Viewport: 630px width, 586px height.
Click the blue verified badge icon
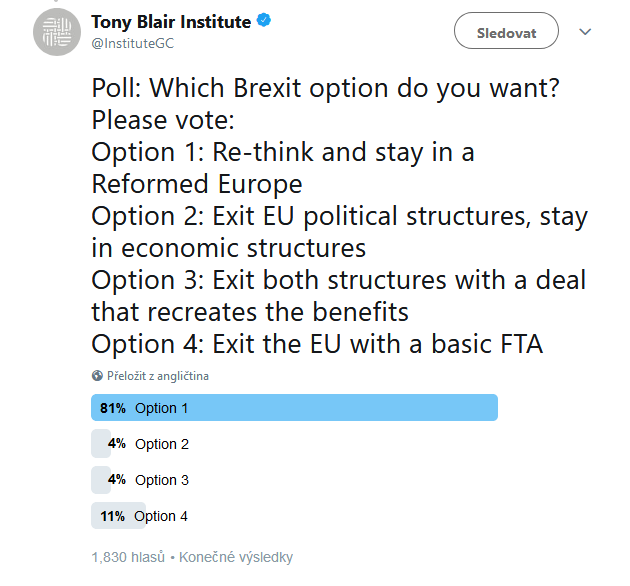264,20
